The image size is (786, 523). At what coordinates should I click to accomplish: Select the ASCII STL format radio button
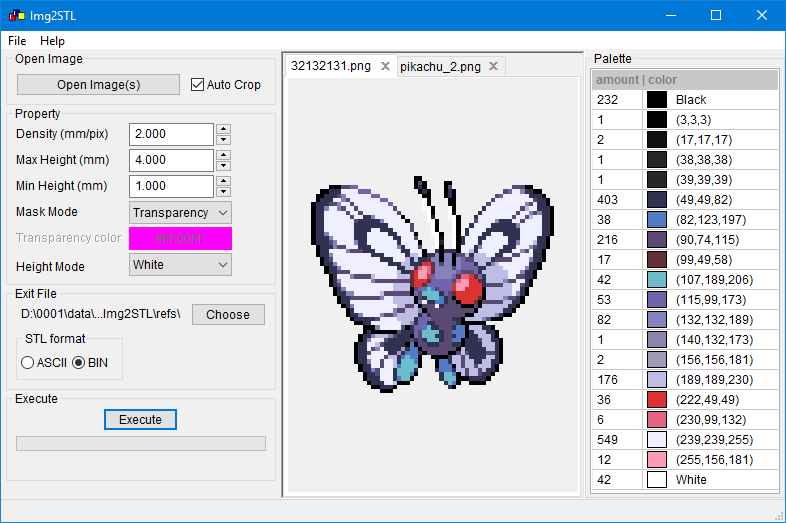tap(28, 363)
